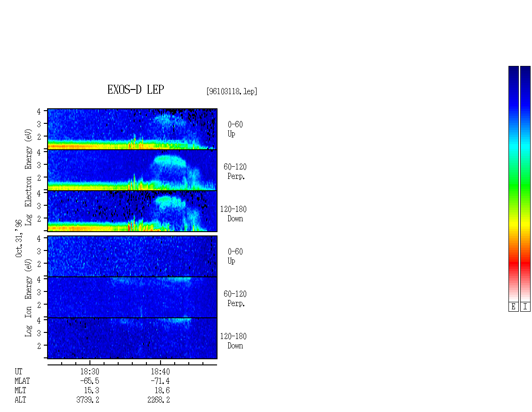
Task: Click the '120-180 Down' label beside ion panel
Action: click(x=234, y=341)
